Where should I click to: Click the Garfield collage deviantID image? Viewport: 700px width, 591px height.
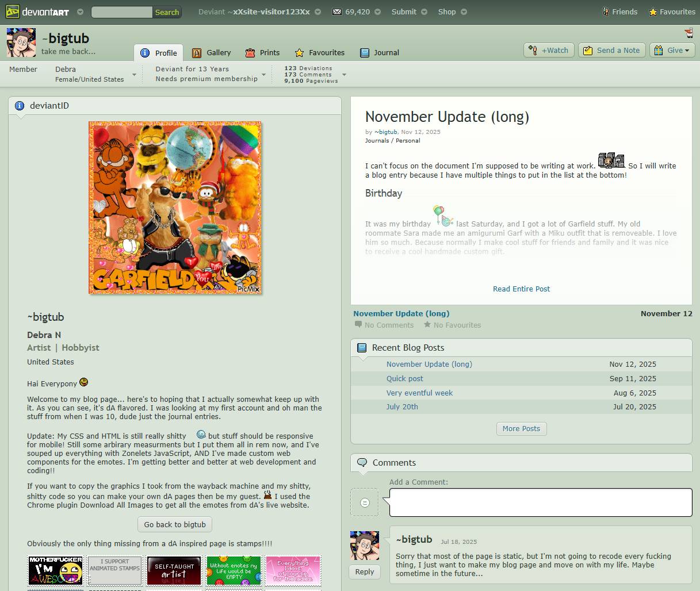(175, 208)
